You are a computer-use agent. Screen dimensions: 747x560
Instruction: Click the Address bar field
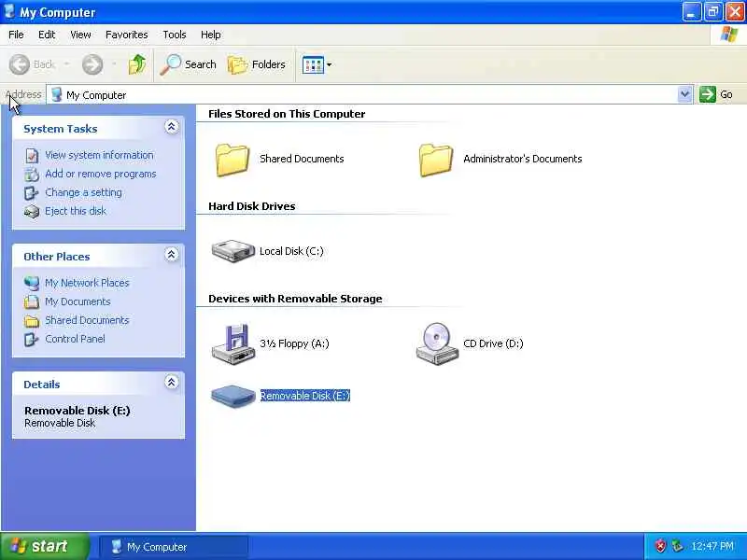(362, 95)
